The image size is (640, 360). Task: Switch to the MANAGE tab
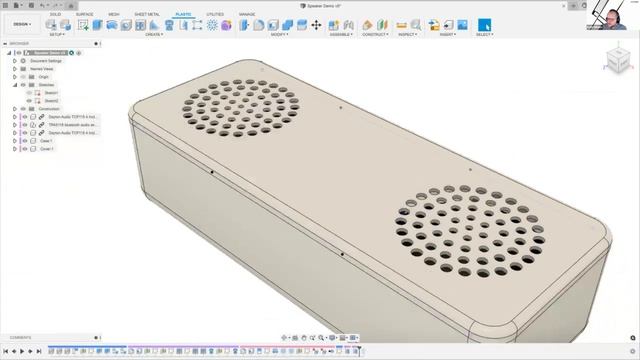(247, 14)
